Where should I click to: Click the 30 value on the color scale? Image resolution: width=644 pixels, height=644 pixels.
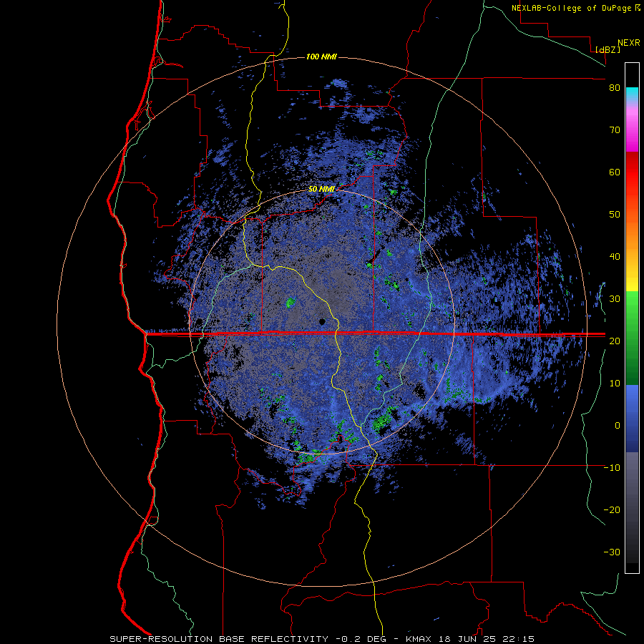click(615, 299)
